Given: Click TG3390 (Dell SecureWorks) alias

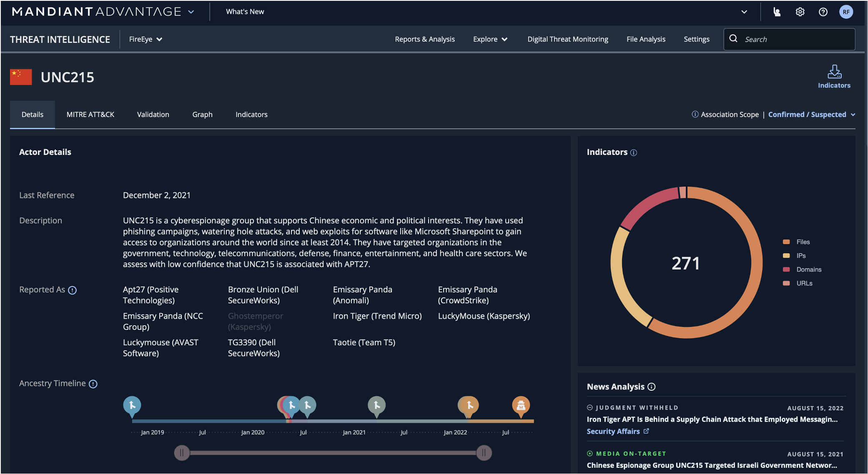Looking at the screenshot, I should tap(254, 348).
